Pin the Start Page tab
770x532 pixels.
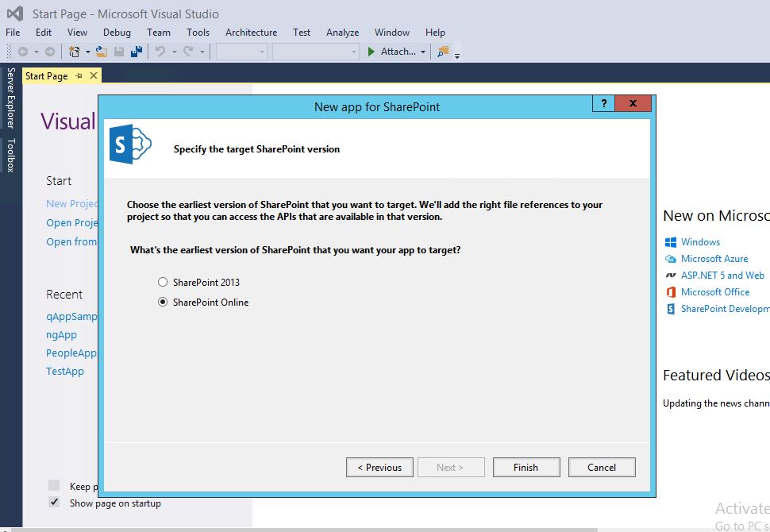coord(79,75)
